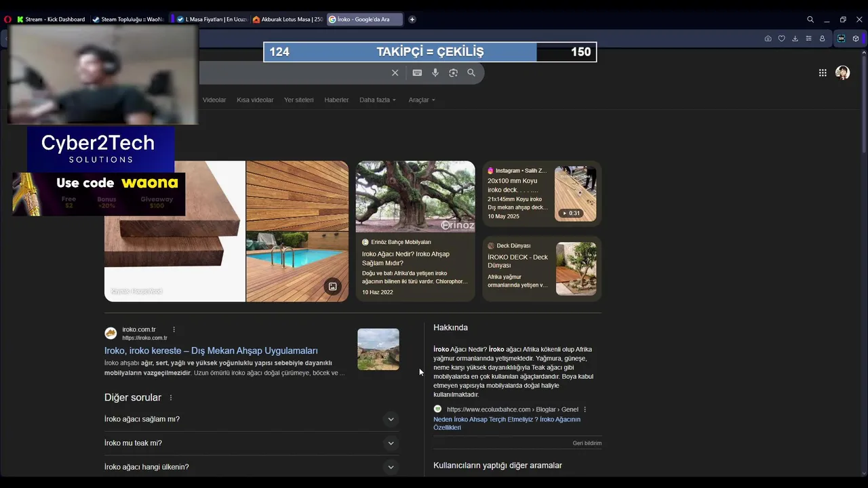Submit search with the magnifier icon
Image resolution: width=868 pixels, height=488 pixels.
pyautogui.click(x=471, y=73)
